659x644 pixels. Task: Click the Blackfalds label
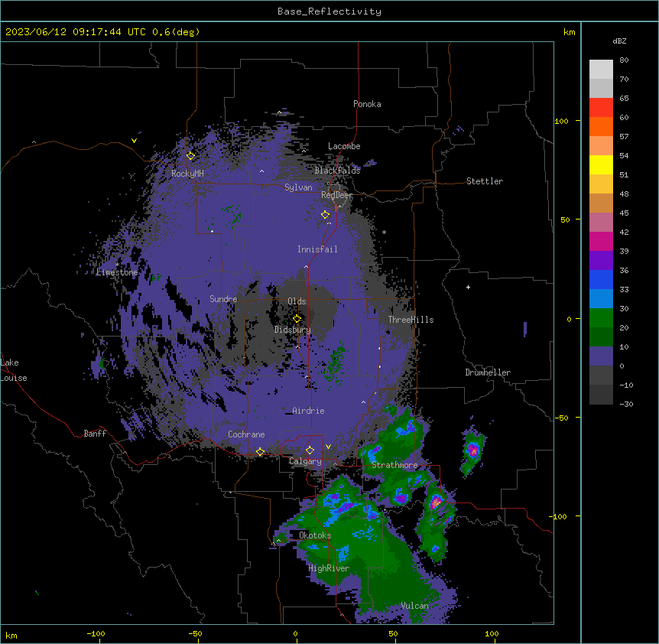point(337,171)
